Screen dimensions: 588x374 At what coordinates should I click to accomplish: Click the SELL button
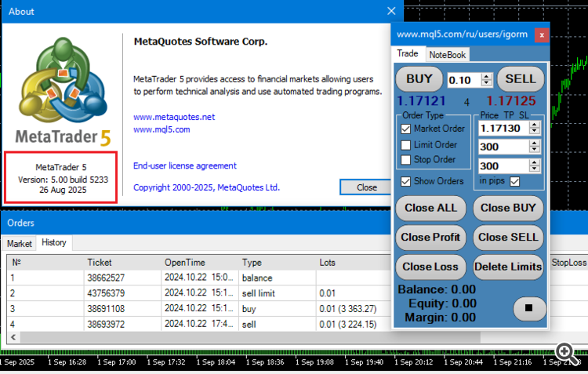point(521,79)
